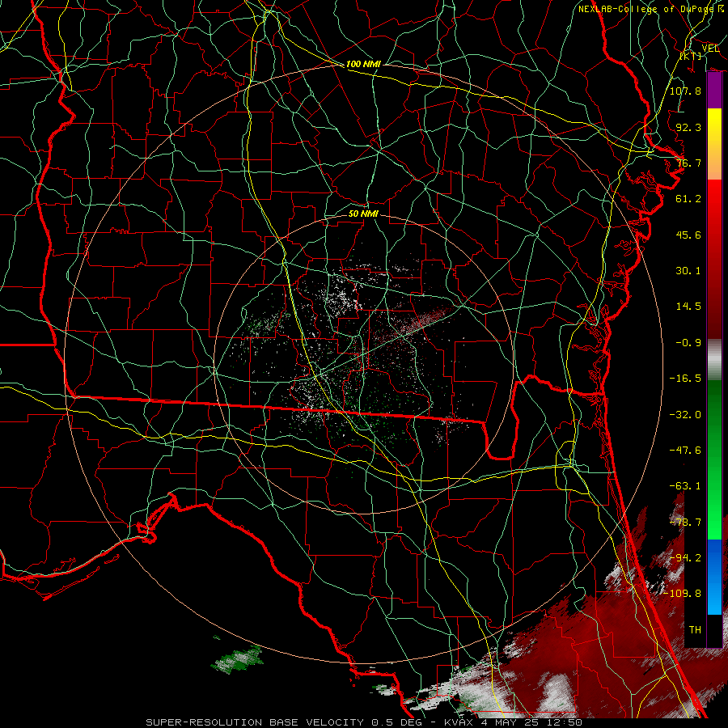This screenshot has height=728, width=728.
Task: Click the 76.7 velocity scale value
Action: tap(688, 163)
